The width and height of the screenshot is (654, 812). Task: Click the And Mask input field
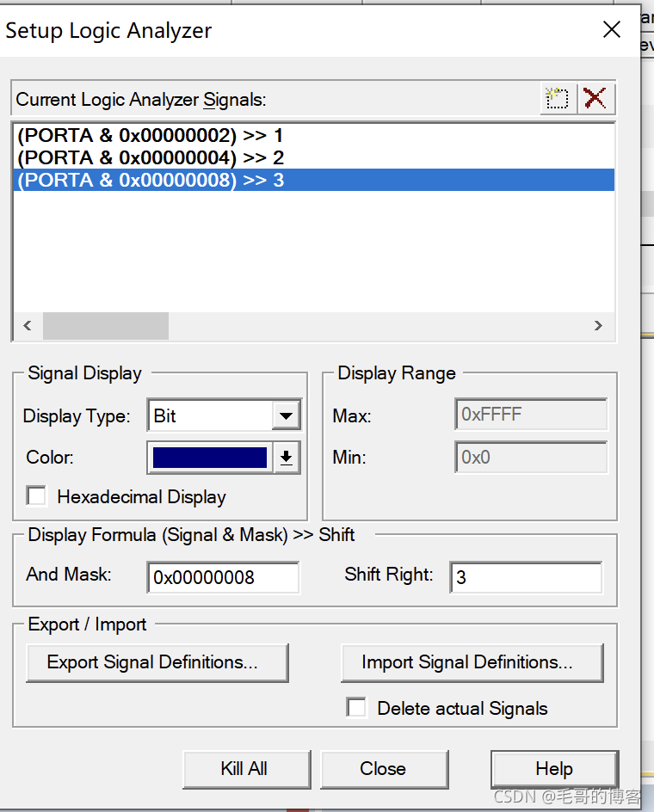(x=224, y=577)
